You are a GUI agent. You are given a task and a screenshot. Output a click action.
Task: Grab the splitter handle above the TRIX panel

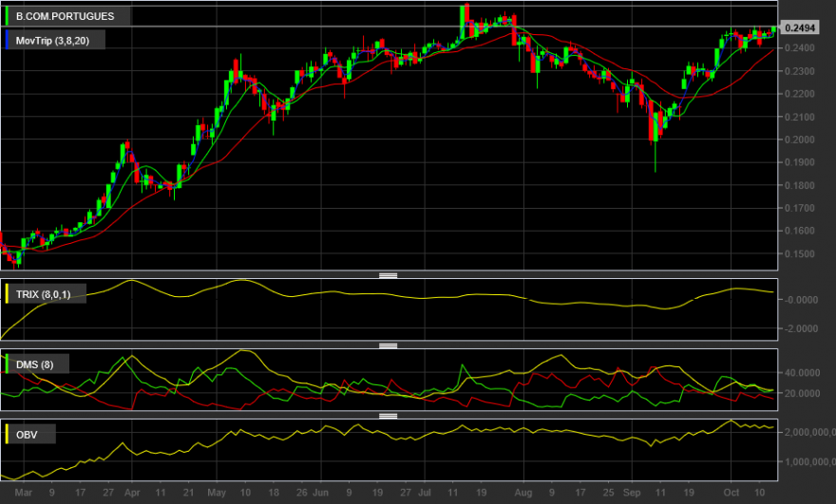click(x=389, y=275)
